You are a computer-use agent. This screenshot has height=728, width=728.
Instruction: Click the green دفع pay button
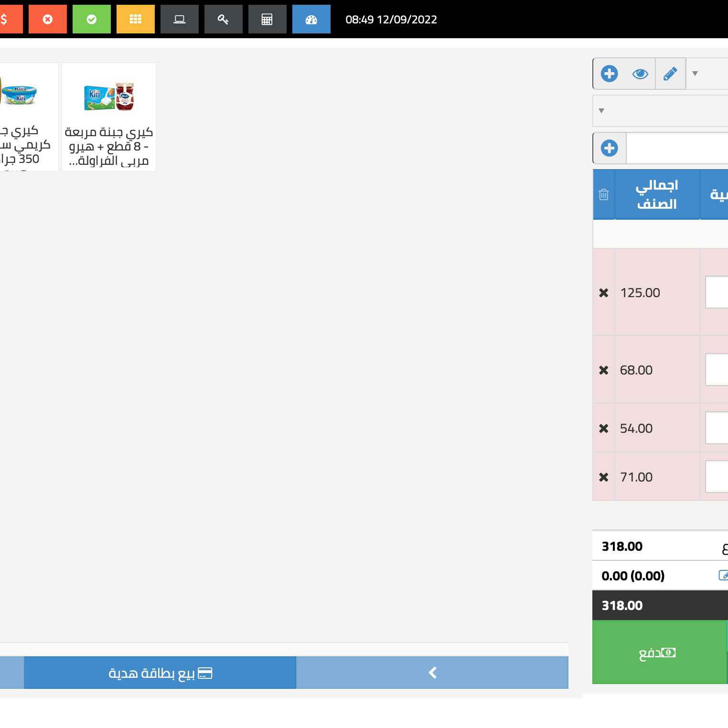tap(659, 653)
